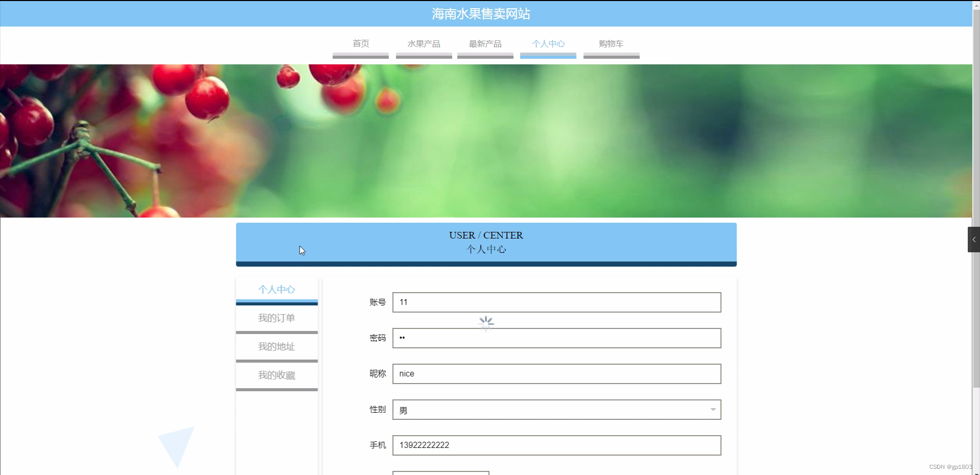This screenshot has height=475, width=980.
Task: Click the 手机 phone number field
Action: (x=556, y=445)
